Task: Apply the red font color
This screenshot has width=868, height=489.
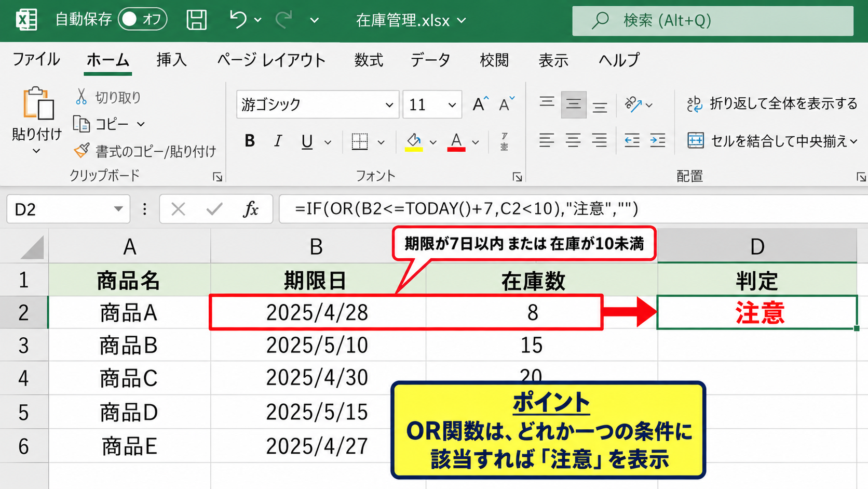Action: 456,141
